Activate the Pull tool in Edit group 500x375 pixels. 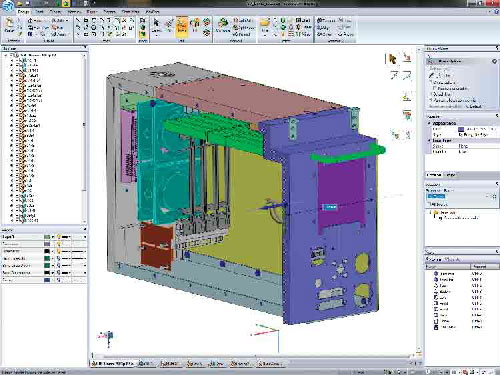[x=169, y=26]
